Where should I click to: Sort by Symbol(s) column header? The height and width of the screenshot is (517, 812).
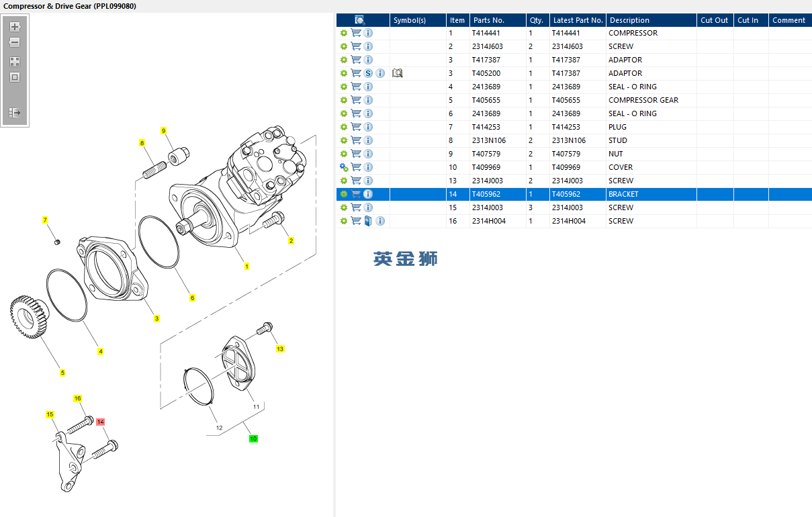[x=418, y=20]
